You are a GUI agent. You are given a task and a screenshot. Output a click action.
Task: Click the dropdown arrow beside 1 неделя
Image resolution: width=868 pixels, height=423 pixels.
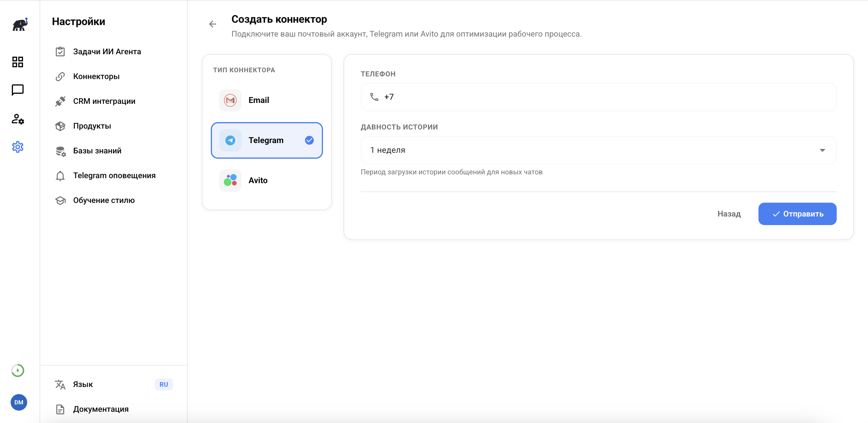822,150
